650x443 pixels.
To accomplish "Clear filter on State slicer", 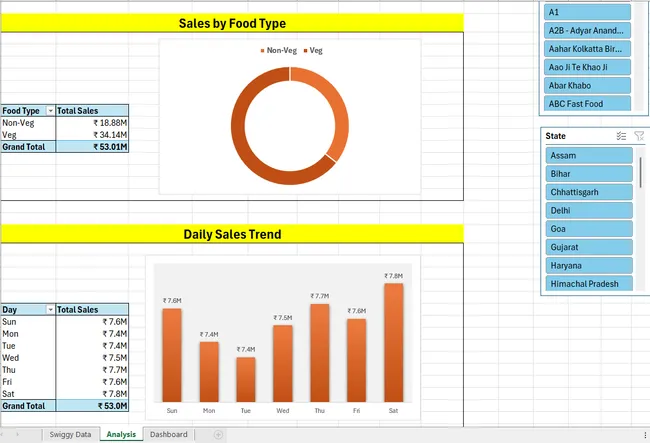I will tap(639, 136).
